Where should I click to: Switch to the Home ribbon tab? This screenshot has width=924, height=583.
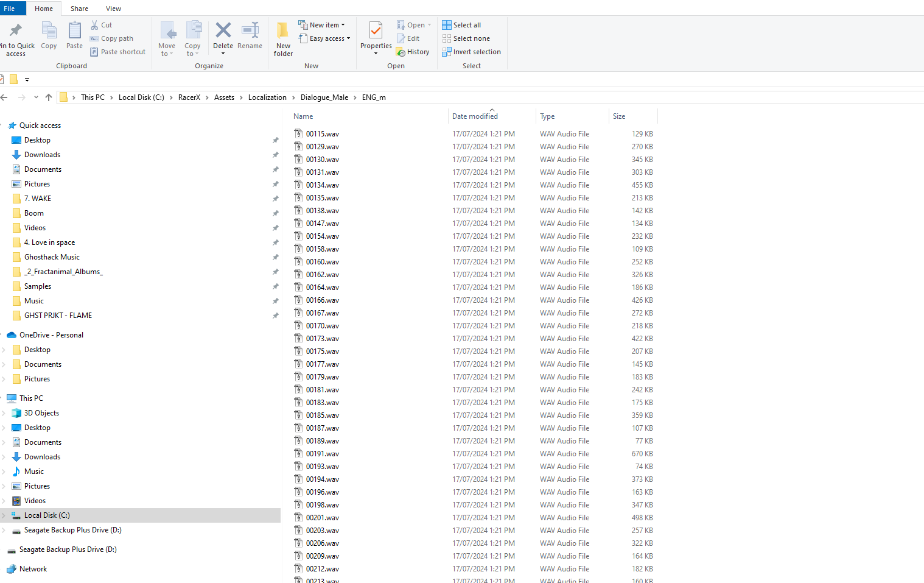pos(44,9)
